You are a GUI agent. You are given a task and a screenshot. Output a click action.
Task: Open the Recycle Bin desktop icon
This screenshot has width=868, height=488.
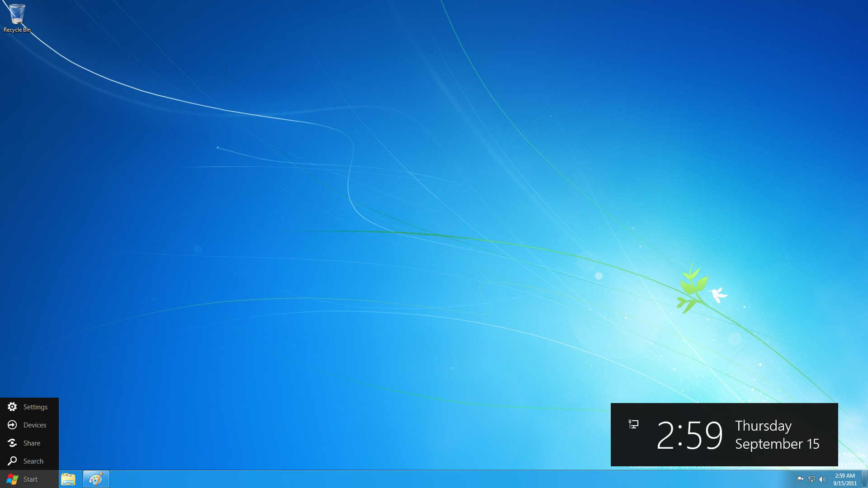[17, 14]
